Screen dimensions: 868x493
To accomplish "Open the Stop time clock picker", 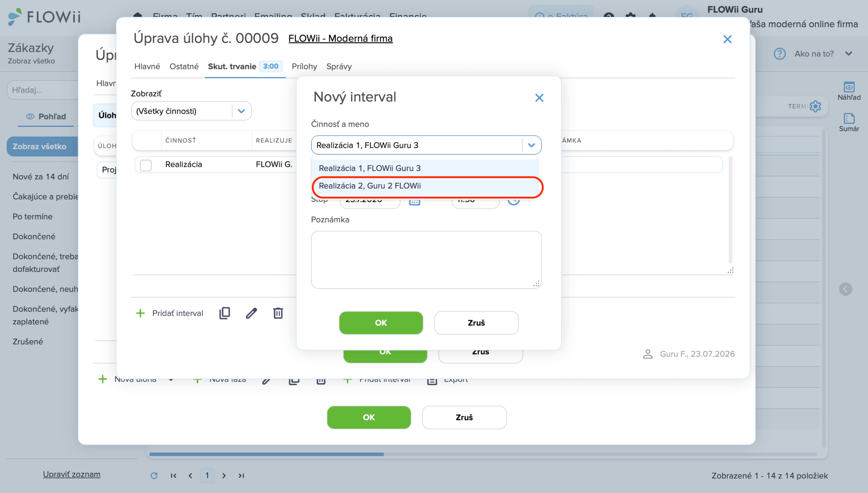I will [x=513, y=201].
